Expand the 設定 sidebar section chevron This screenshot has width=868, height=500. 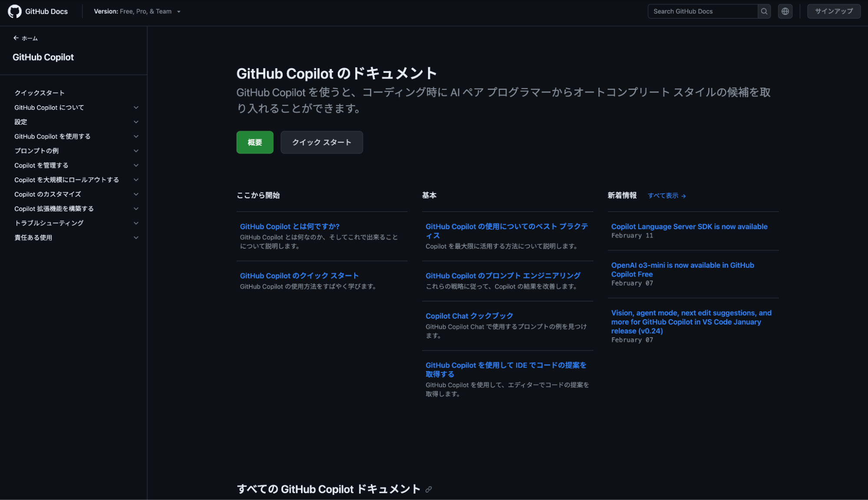(x=136, y=122)
